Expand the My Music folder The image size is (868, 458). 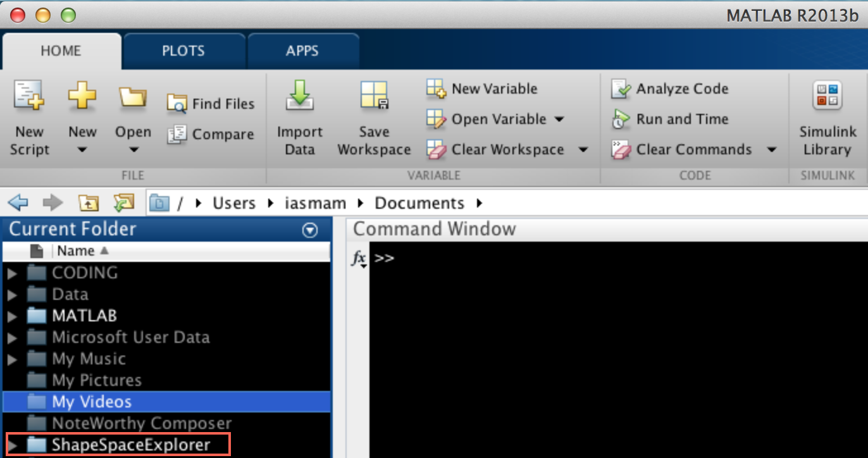coord(12,359)
